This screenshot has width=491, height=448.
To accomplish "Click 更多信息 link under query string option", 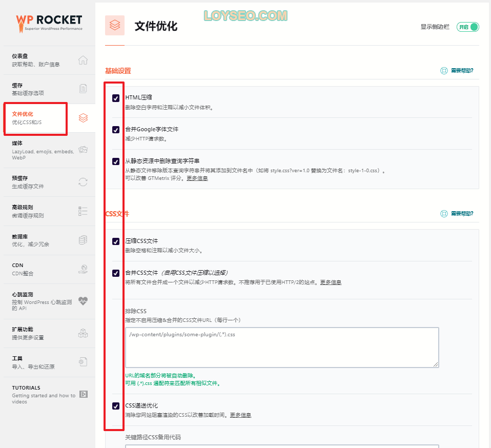I will 197,178.
